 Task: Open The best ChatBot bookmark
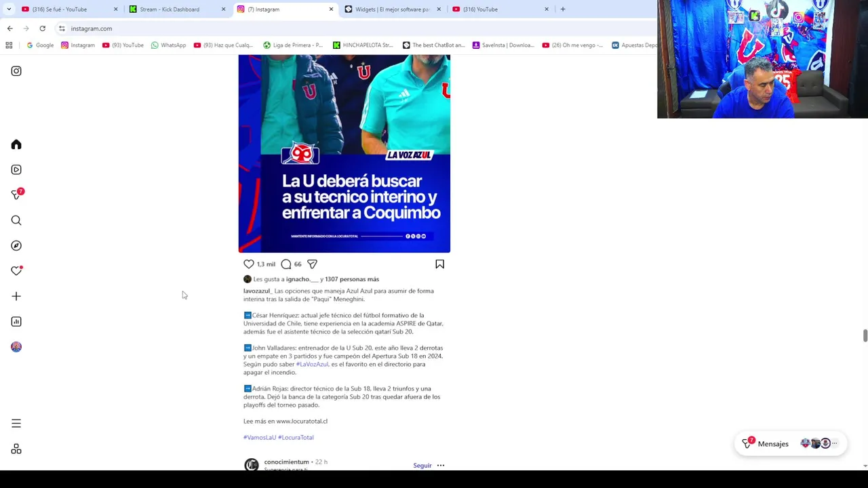tap(434, 45)
